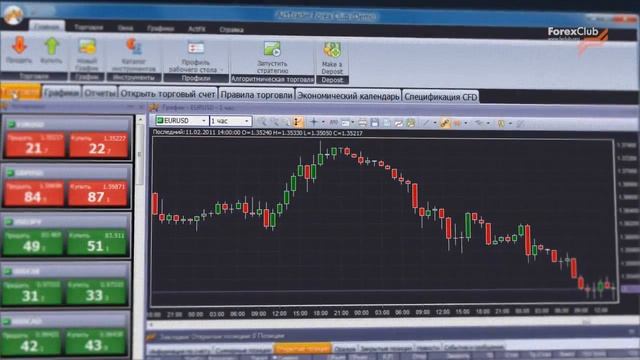
Task: Open the ActFX ribbon tab
Action: 197,29
